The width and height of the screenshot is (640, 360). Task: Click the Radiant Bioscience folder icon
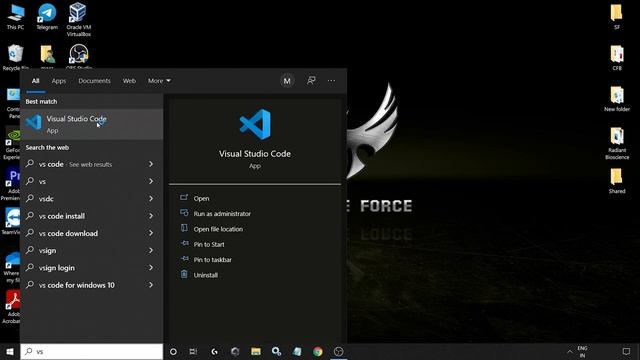[x=617, y=143]
